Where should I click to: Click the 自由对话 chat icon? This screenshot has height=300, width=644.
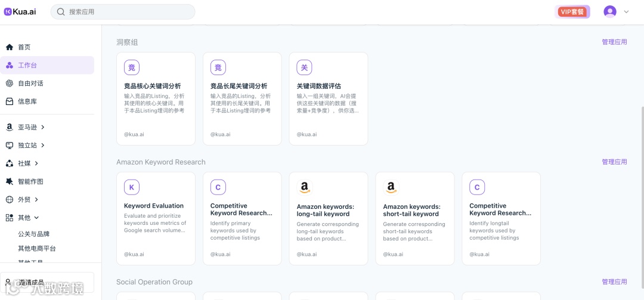(x=10, y=83)
